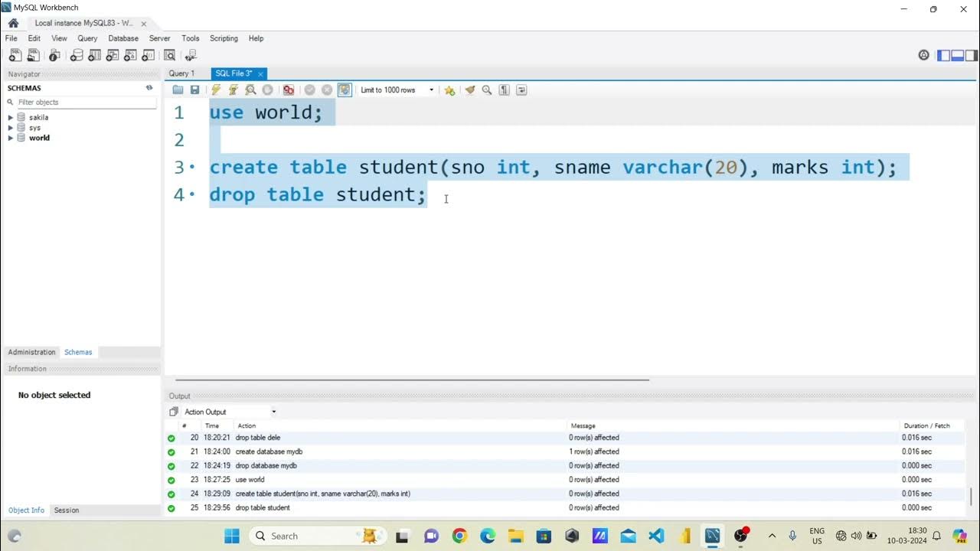Image resolution: width=980 pixels, height=551 pixels.
Task: Stop the query being executed
Action: tap(267, 90)
